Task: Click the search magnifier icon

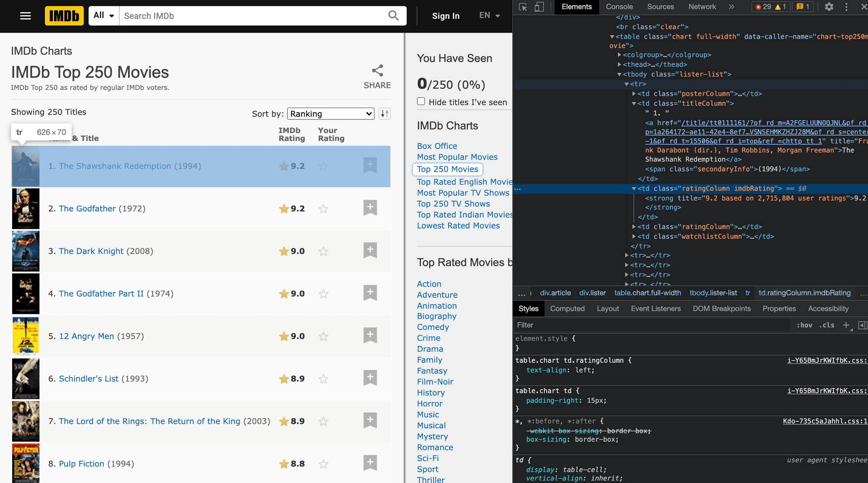Action: pyautogui.click(x=393, y=16)
